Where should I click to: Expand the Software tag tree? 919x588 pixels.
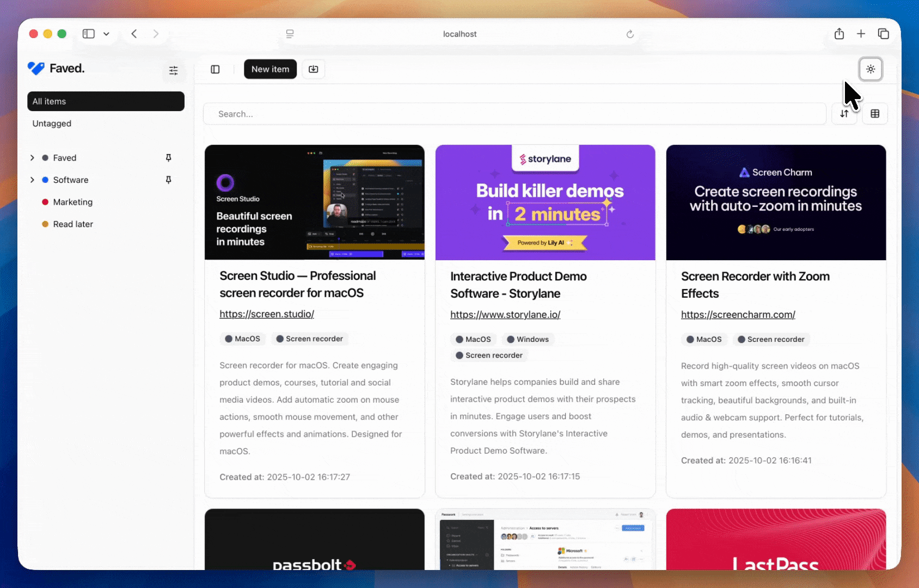[32, 180]
